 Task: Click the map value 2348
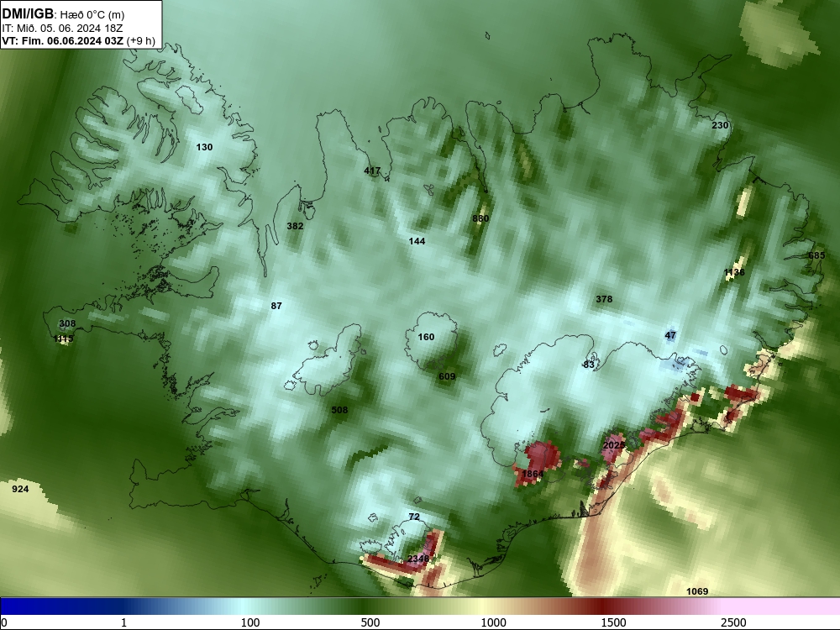click(x=417, y=559)
